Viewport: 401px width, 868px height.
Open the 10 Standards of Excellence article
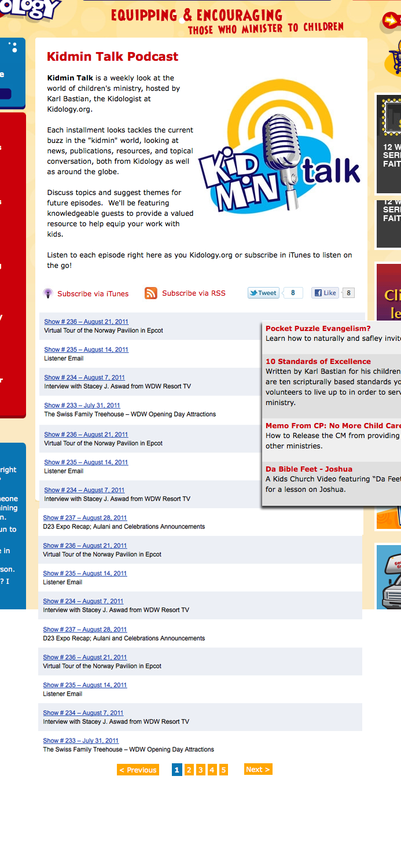click(x=318, y=362)
